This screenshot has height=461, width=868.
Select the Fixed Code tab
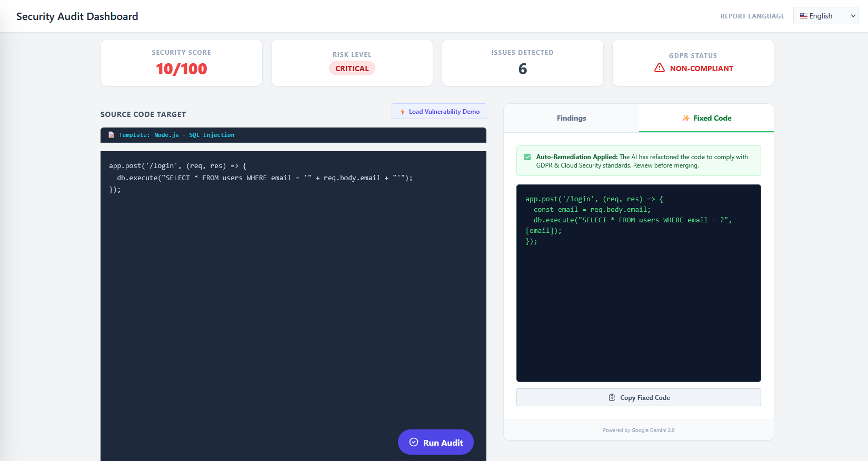[706, 118]
